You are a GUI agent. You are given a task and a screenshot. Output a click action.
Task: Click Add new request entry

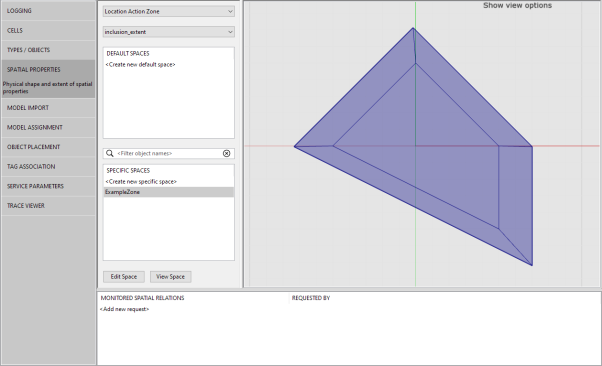(x=124, y=309)
